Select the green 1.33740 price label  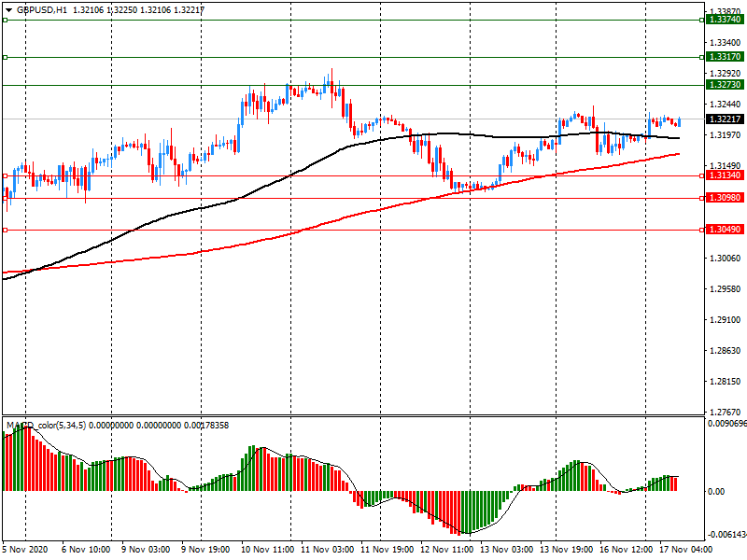pyautogui.click(x=724, y=20)
